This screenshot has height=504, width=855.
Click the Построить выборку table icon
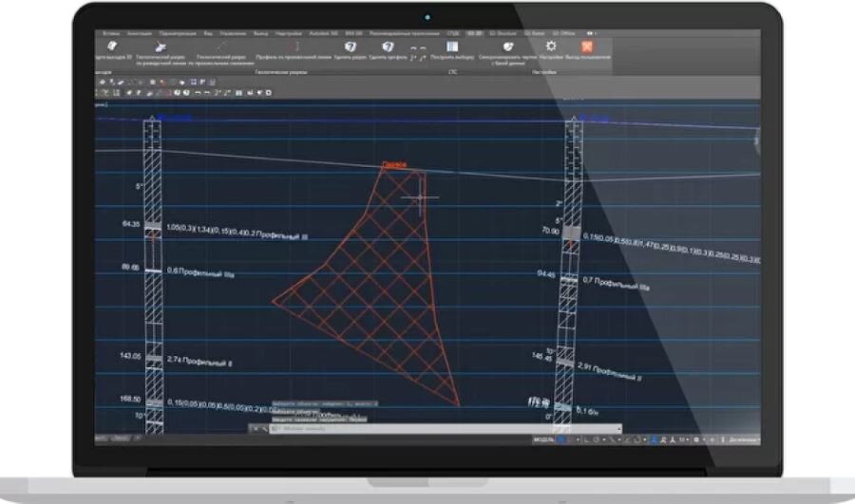(452, 47)
